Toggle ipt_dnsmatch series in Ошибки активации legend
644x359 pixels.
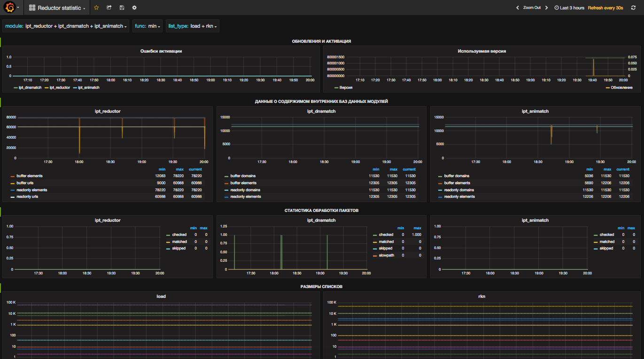[x=29, y=87]
